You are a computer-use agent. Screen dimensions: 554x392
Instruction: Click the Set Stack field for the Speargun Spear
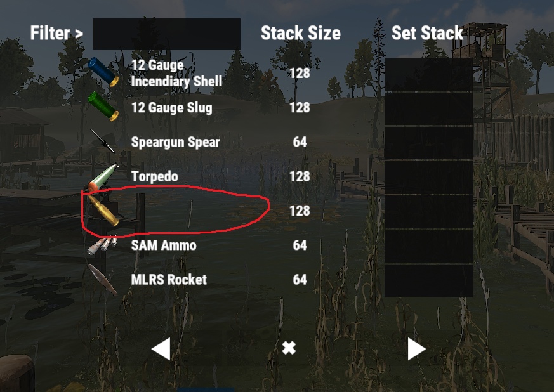[428, 143]
